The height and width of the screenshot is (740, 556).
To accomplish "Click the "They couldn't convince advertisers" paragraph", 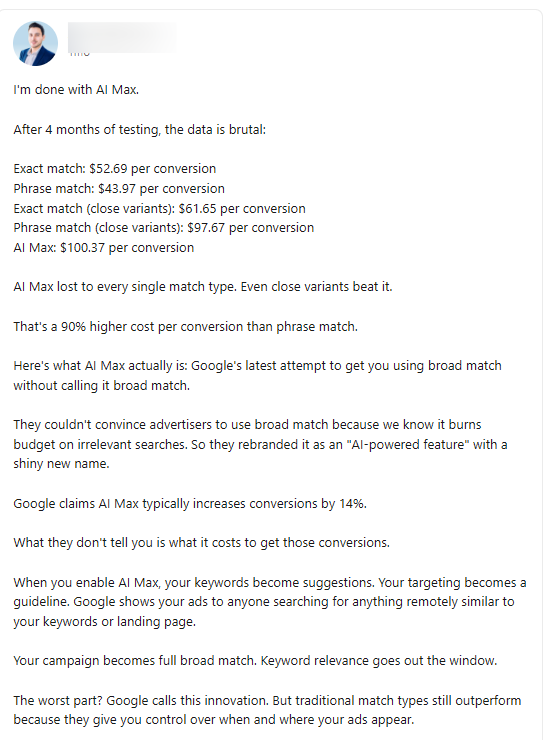I will click(261, 444).
